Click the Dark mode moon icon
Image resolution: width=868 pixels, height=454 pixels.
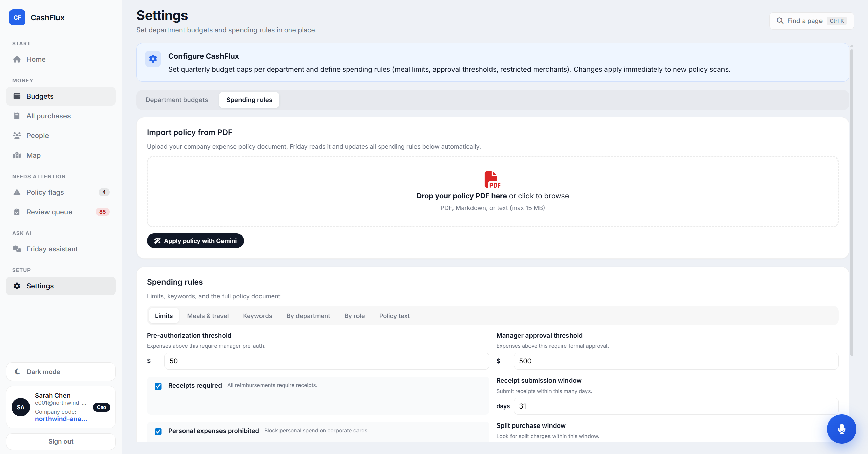pyautogui.click(x=17, y=372)
